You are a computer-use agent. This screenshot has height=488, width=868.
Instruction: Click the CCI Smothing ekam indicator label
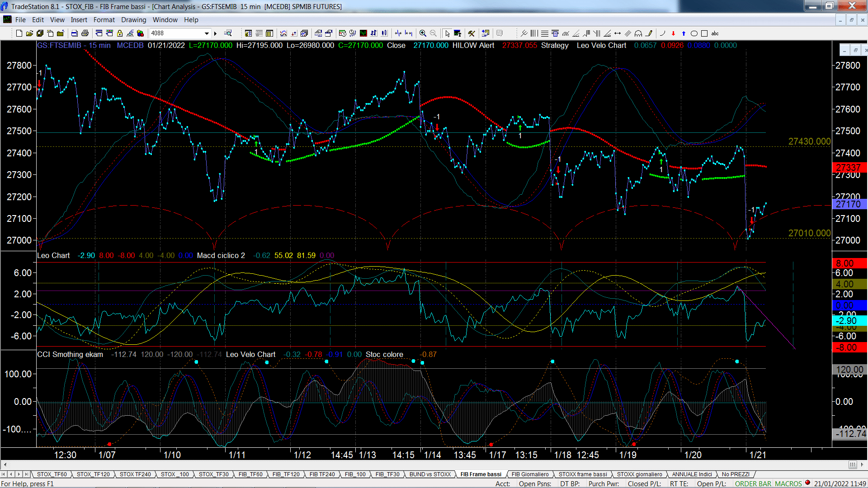point(70,354)
